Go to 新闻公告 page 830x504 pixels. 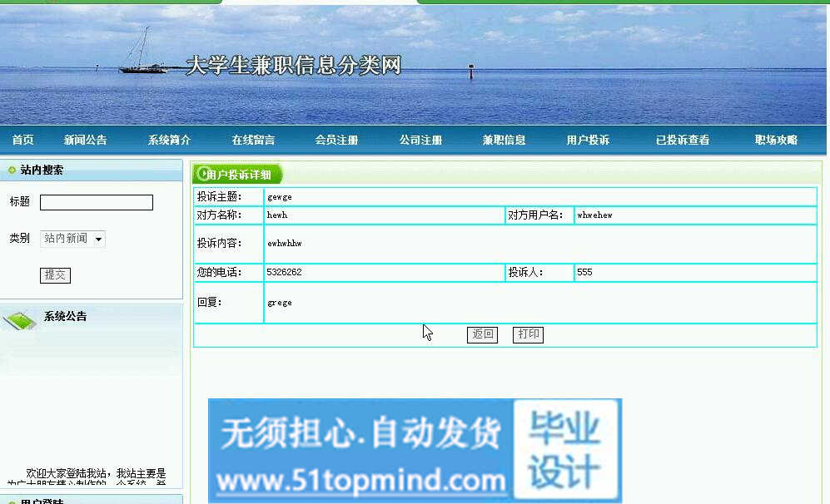[x=85, y=140]
